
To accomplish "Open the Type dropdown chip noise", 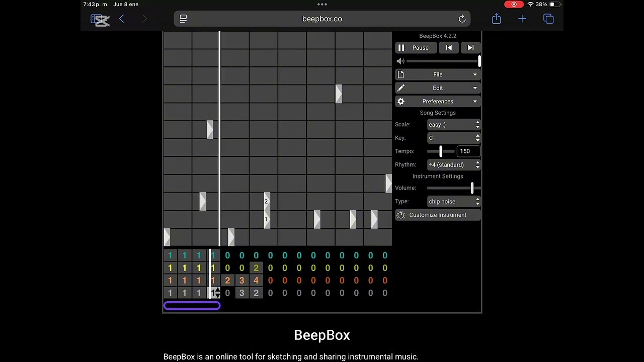I will point(454,202).
